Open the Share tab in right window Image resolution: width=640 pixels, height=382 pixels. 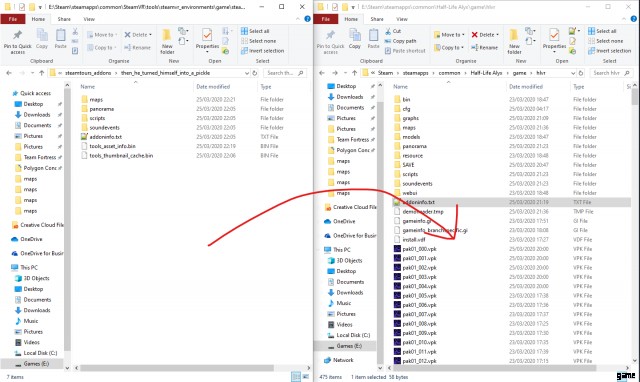[377, 19]
